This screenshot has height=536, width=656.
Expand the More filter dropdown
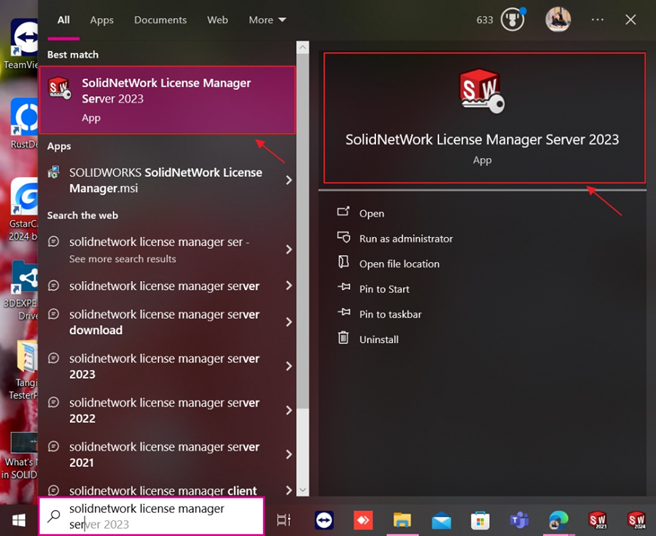coord(267,20)
